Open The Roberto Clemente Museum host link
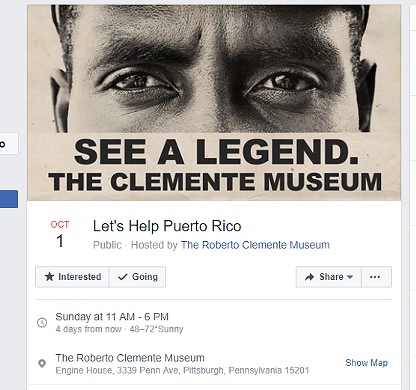This screenshot has width=416, height=390. pos(255,245)
